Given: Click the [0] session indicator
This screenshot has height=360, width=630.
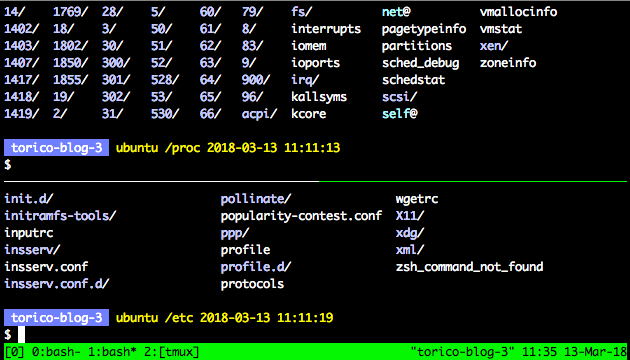Looking at the screenshot, I should pos(14,353).
